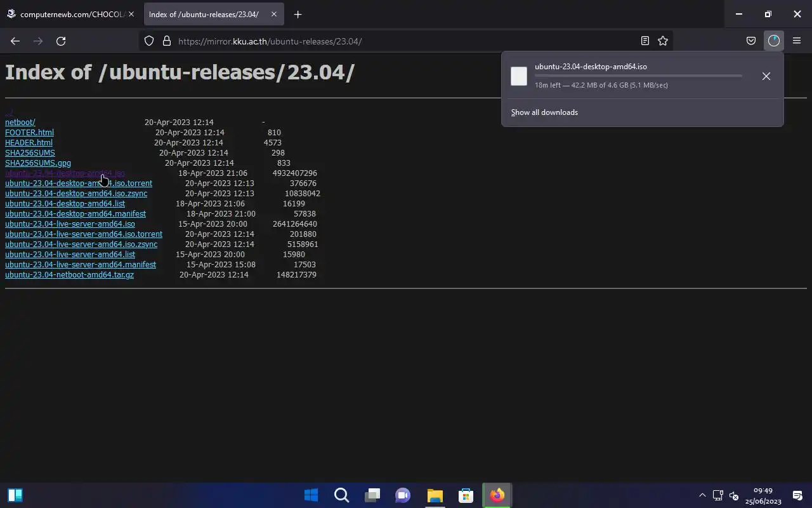Click the date 18-Apr-2023 21:00
Screen dimensions: 812x508
pos(221,214)
